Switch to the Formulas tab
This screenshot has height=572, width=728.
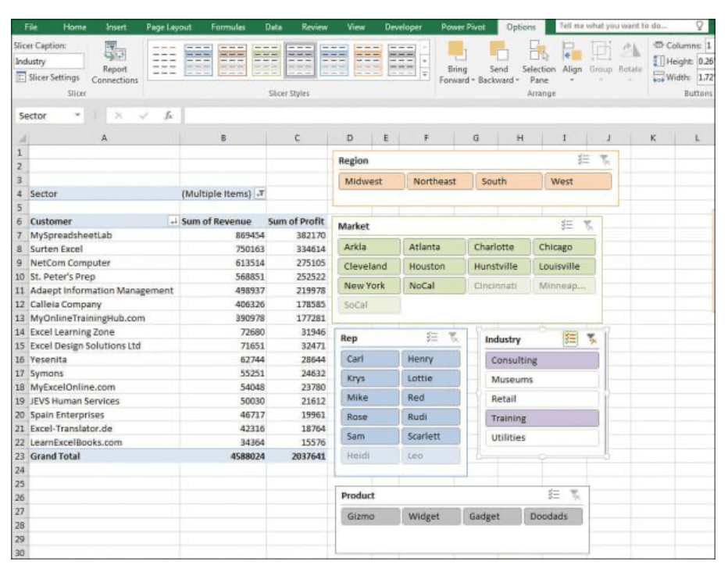227,27
